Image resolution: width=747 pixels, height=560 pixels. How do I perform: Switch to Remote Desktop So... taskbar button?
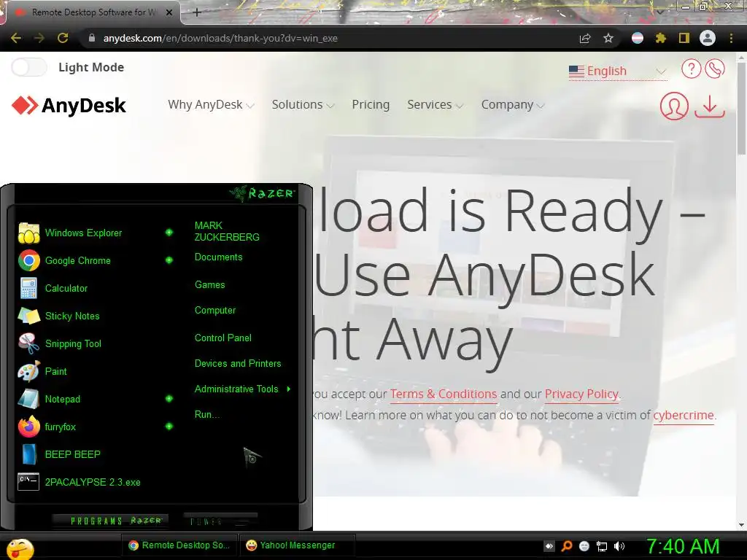179,545
